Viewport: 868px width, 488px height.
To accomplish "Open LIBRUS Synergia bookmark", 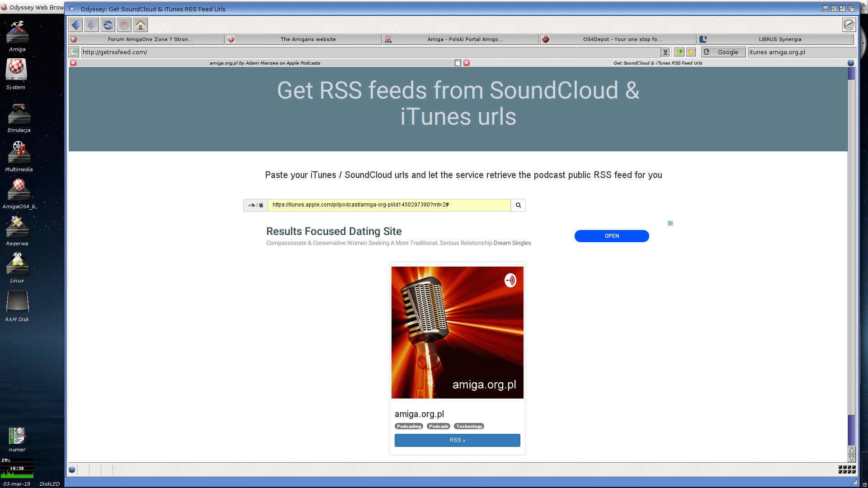I will [x=776, y=39].
